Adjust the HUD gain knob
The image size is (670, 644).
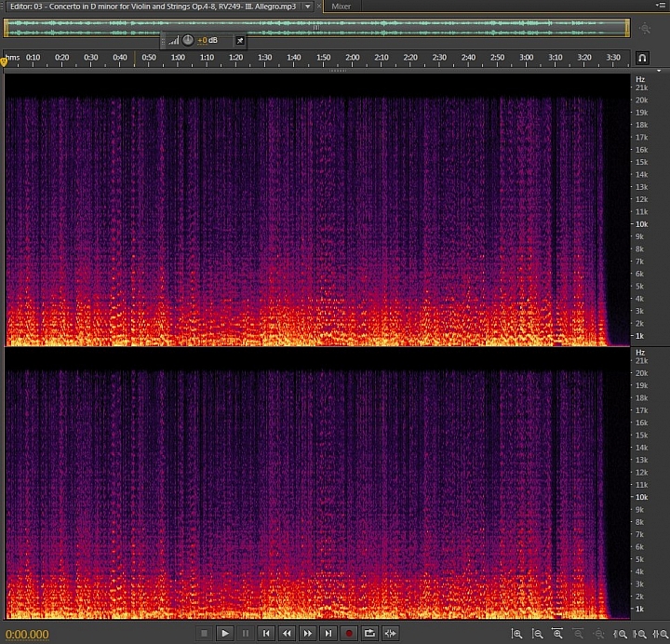188,40
